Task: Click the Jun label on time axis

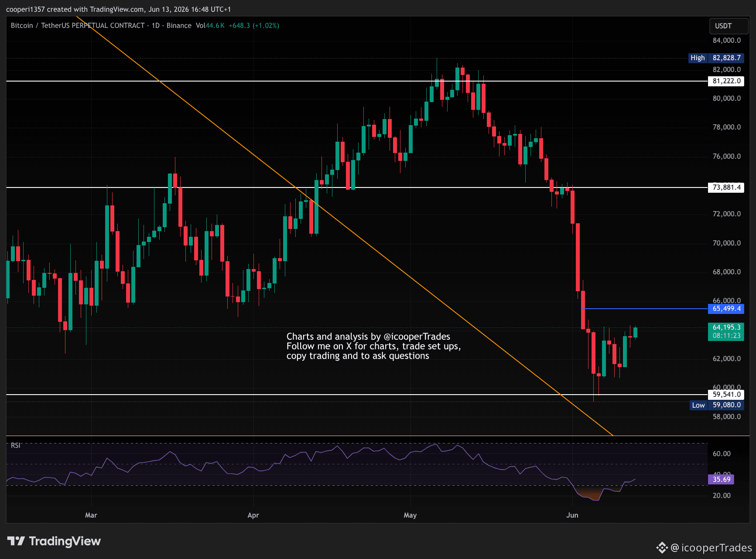Action: pos(572,515)
